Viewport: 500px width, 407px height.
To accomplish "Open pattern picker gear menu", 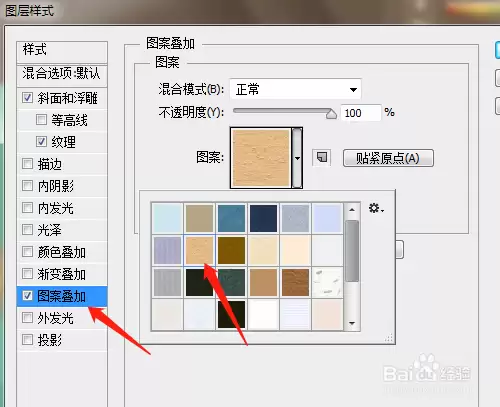I will (x=376, y=208).
